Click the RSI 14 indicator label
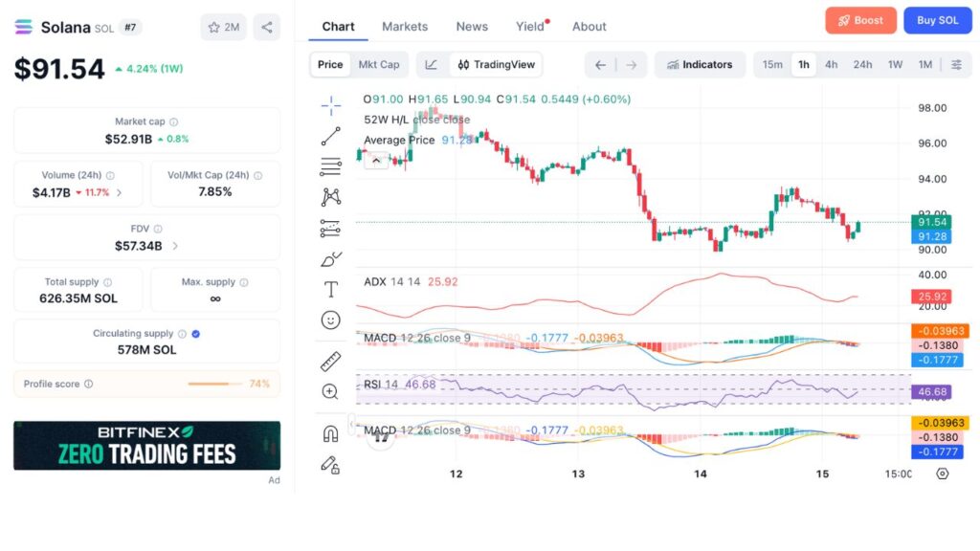 [381, 385]
